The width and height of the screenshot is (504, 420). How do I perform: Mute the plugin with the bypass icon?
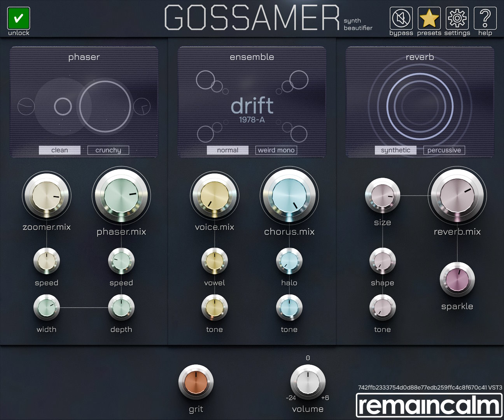coord(401,17)
